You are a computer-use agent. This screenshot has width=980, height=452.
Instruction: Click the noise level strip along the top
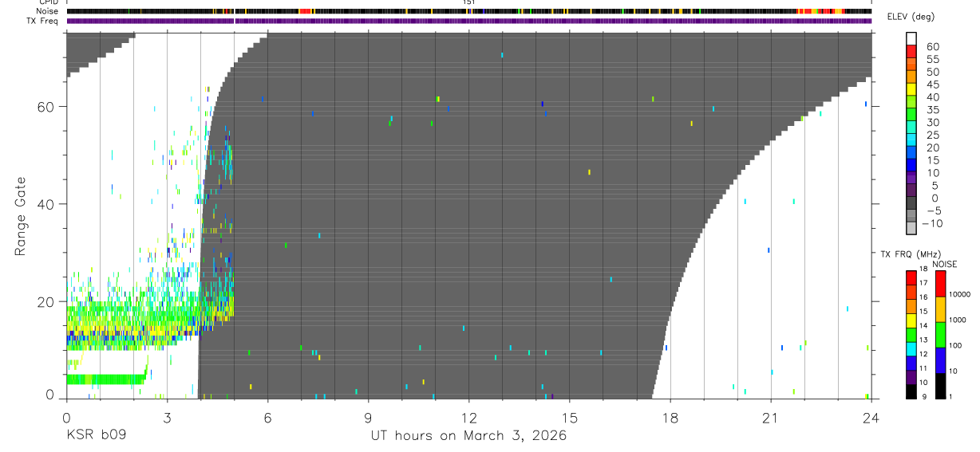pyautogui.click(x=468, y=11)
